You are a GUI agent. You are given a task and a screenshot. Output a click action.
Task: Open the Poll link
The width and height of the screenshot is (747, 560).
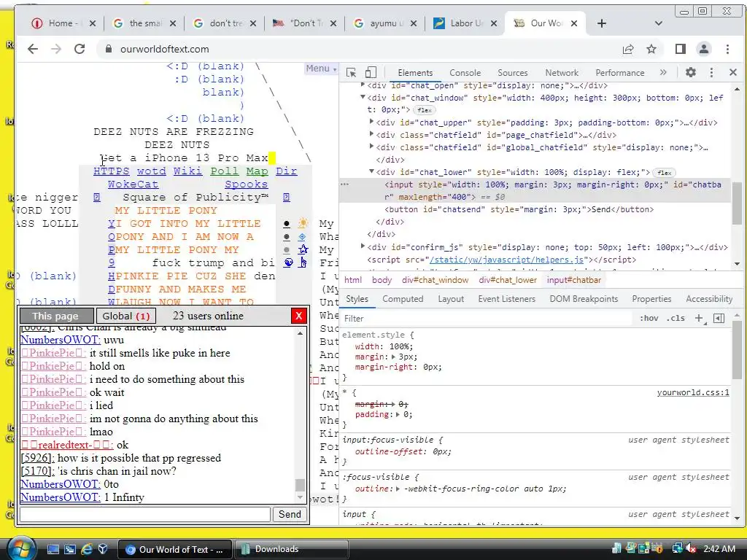pos(225,171)
